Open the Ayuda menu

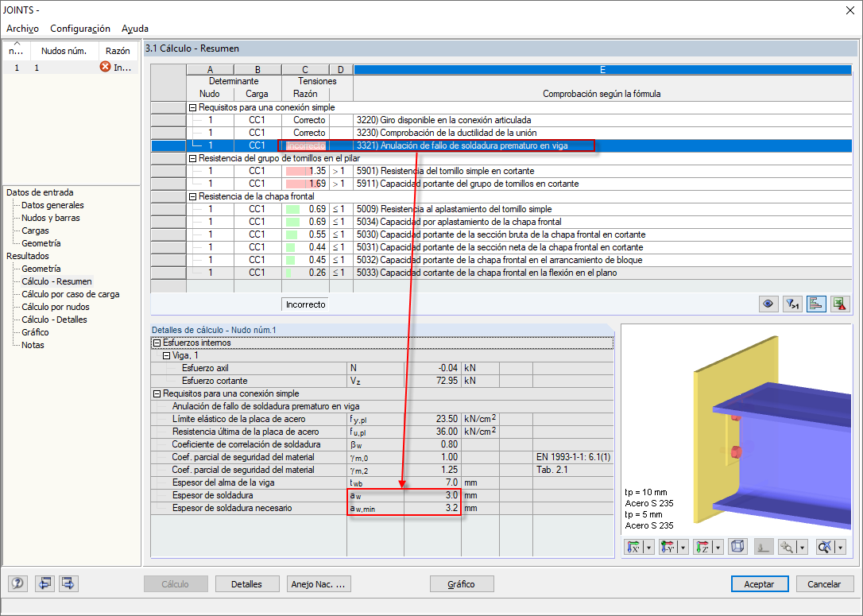point(135,29)
